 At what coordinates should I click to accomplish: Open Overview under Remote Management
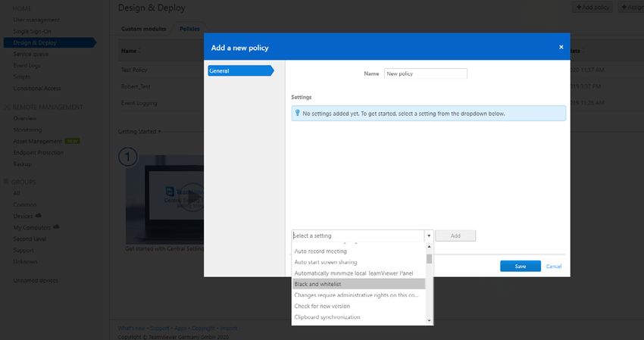[25, 118]
